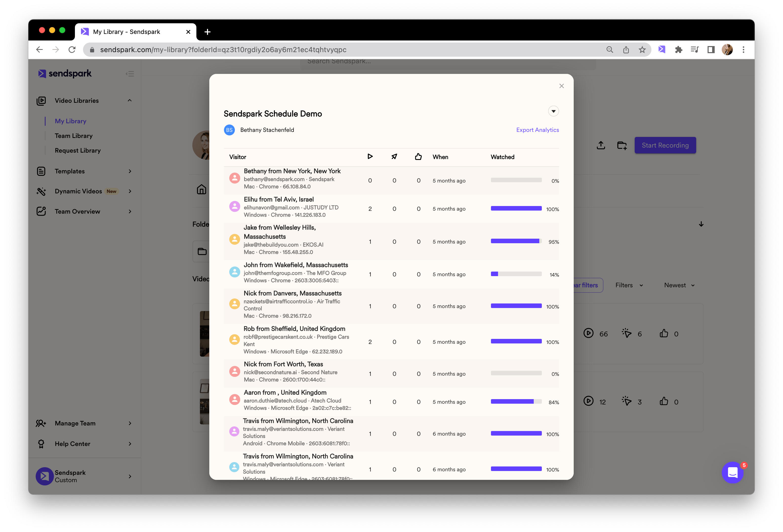
Task: Open a new browser tab
Action: 208,32
